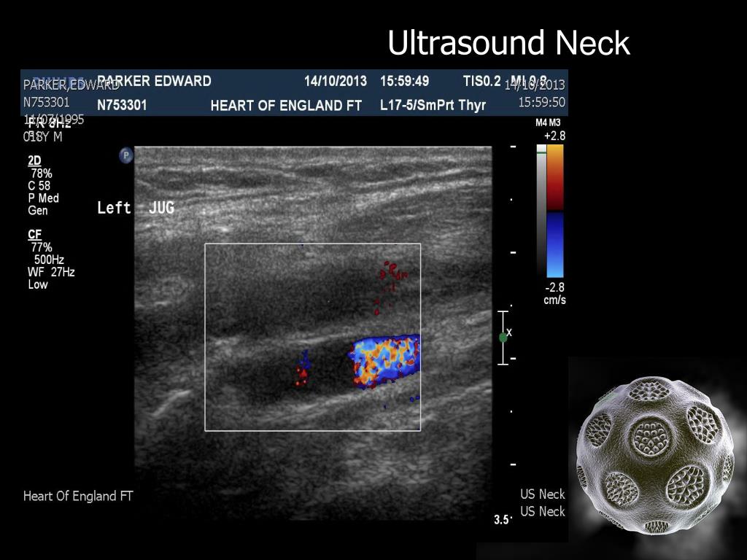Click the underlined "2D" settings heading
The width and height of the screenshot is (747, 560).
pyautogui.click(x=34, y=161)
